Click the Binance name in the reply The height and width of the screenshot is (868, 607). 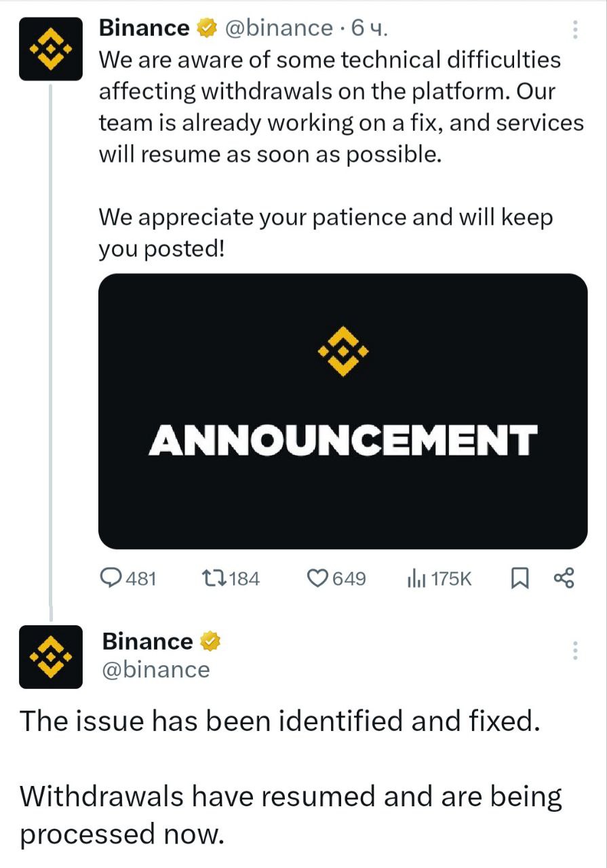click(147, 642)
